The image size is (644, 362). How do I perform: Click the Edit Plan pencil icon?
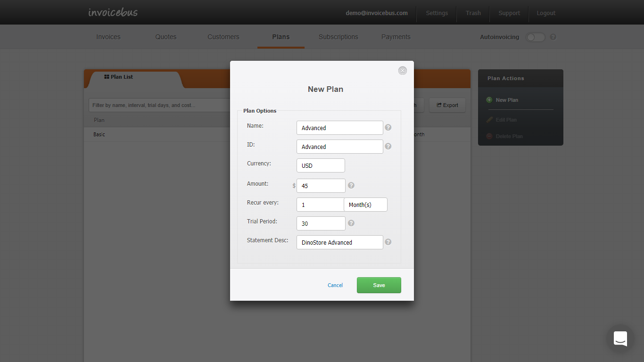(489, 119)
